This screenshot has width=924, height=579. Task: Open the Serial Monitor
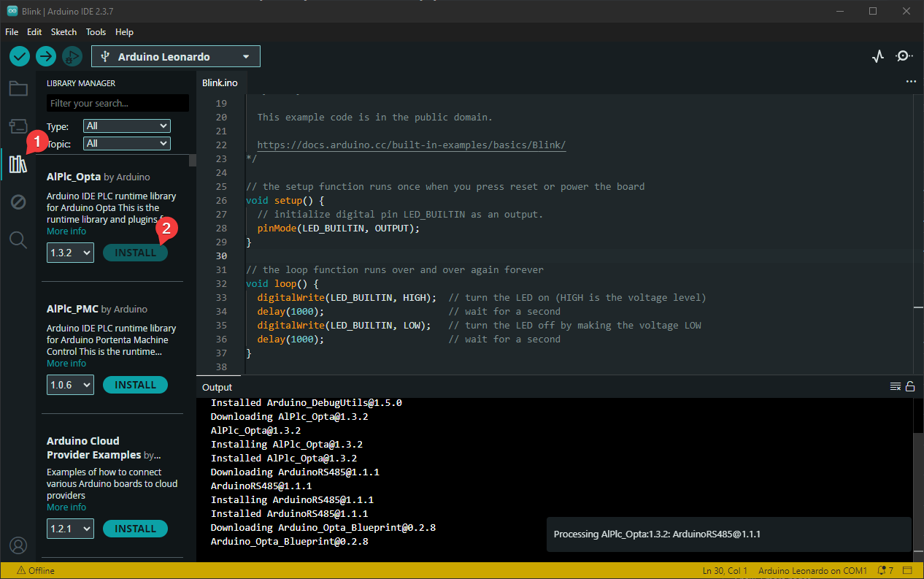click(904, 56)
